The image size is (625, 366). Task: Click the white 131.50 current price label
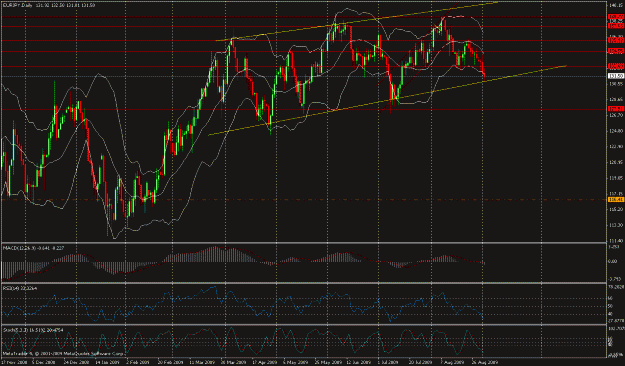pos(615,76)
